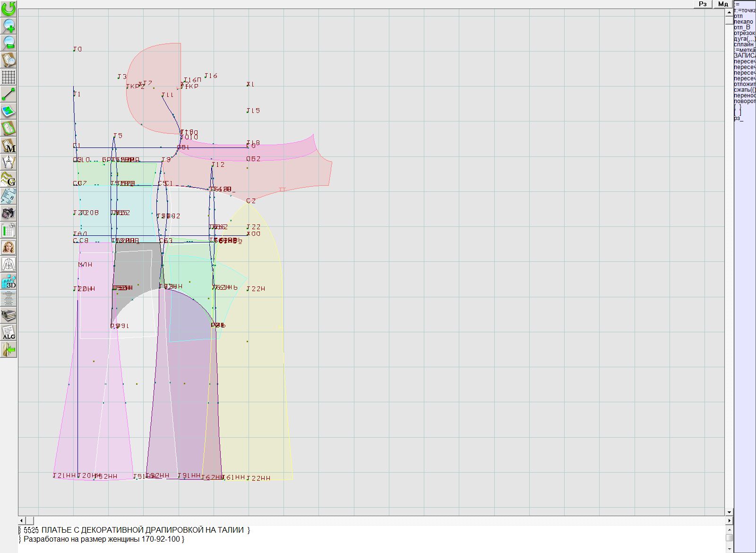Click the exit door arrow icon

click(x=9, y=349)
